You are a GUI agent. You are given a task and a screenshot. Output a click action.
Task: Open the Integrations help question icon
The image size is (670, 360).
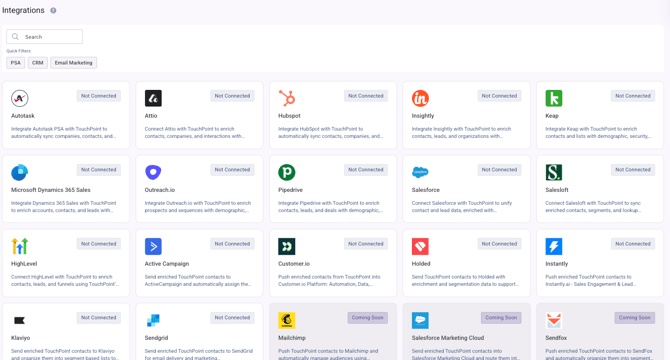[x=53, y=10]
